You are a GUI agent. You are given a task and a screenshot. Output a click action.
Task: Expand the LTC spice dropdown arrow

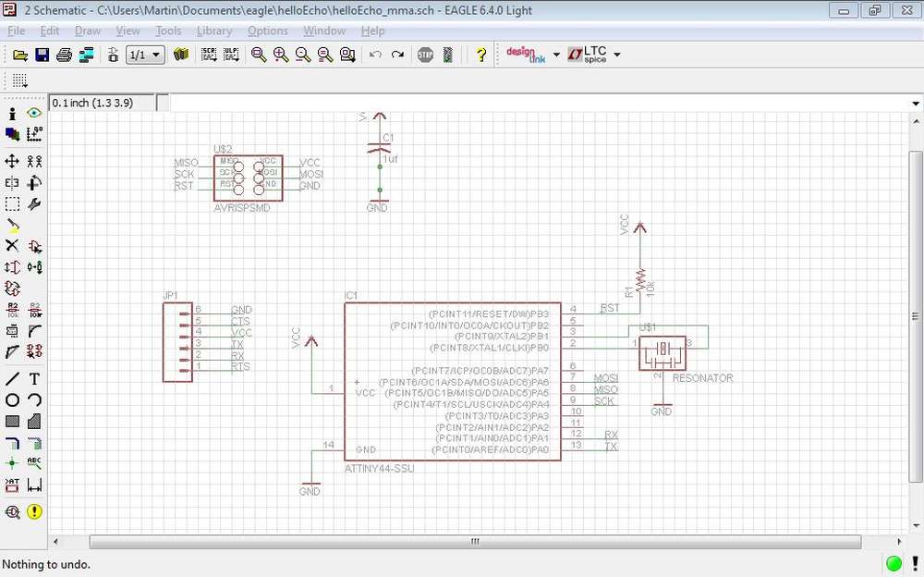[x=617, y=55]
